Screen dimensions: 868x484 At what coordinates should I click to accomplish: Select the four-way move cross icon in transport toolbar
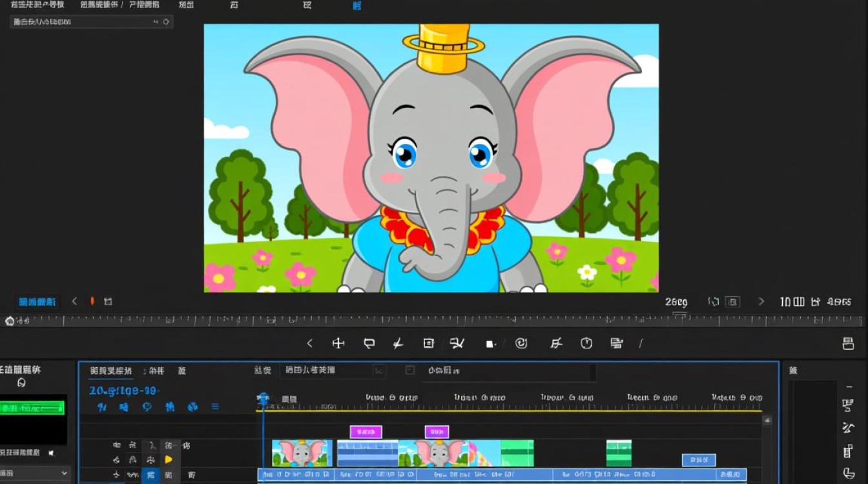pyautogui.click(x=338, y=343)
